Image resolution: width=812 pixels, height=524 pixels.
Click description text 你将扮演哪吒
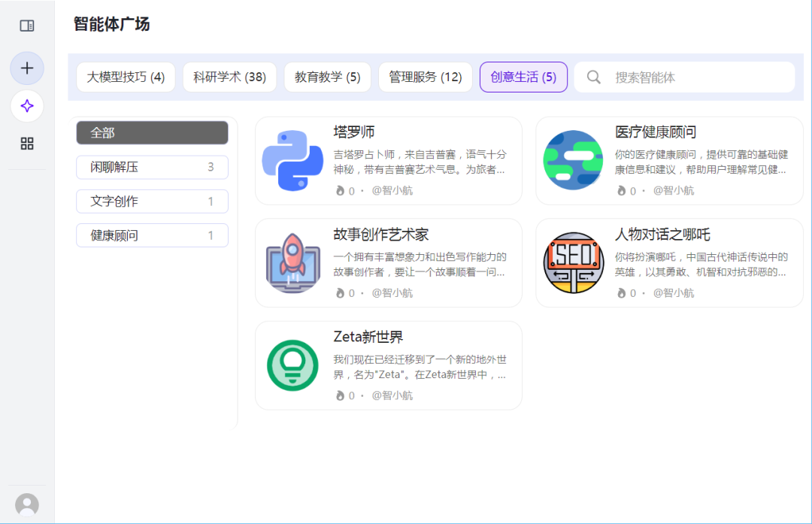coord(701,264)
